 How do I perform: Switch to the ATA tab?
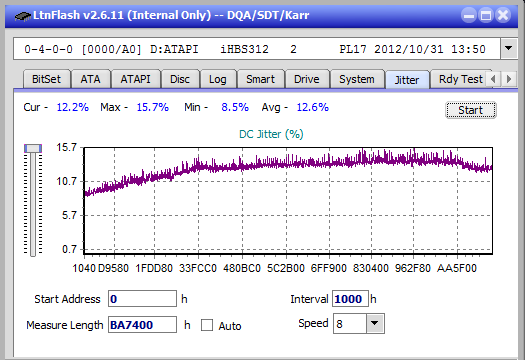90,79
